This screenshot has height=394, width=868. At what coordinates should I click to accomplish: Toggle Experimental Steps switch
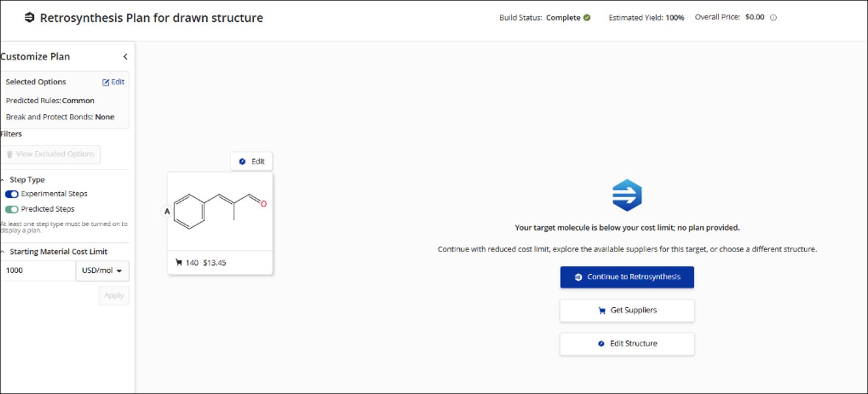pos(11,194)
